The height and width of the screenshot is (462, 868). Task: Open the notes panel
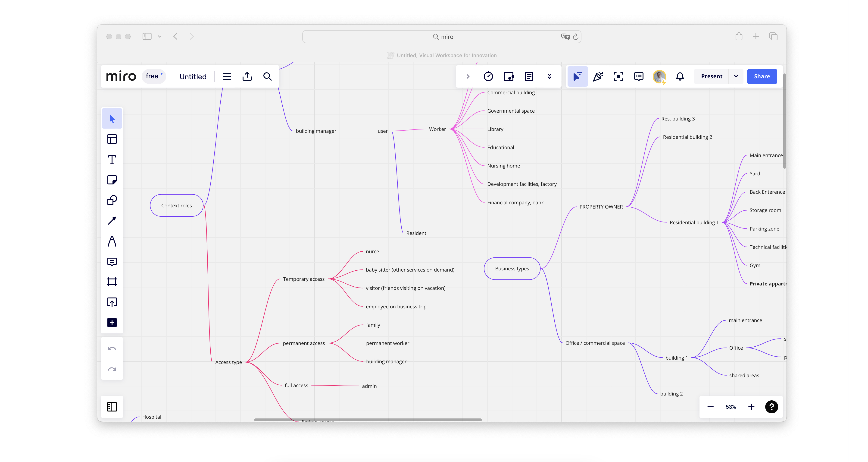pyautogui.click(x=529, y=76)
